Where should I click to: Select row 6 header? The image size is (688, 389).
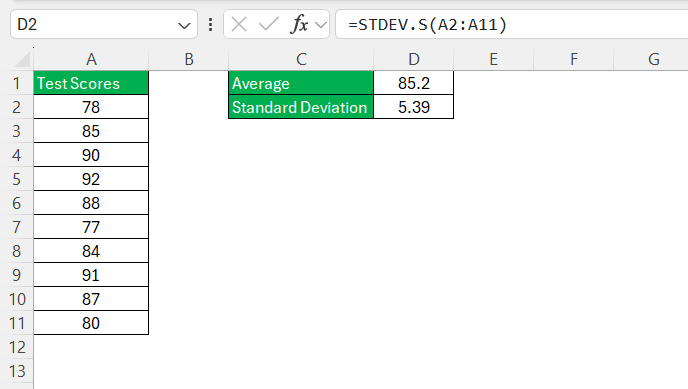pos(17,203)
